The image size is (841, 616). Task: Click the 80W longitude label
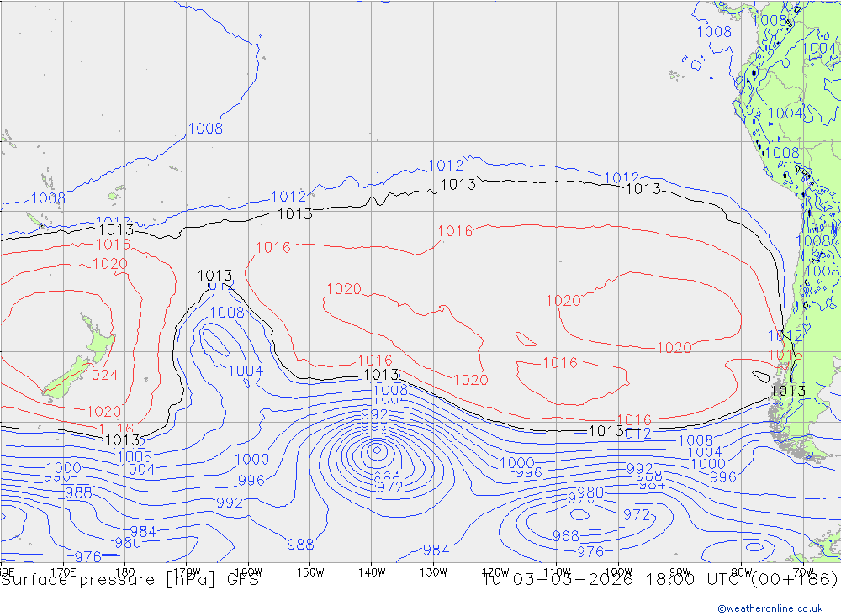coord(742,572)
